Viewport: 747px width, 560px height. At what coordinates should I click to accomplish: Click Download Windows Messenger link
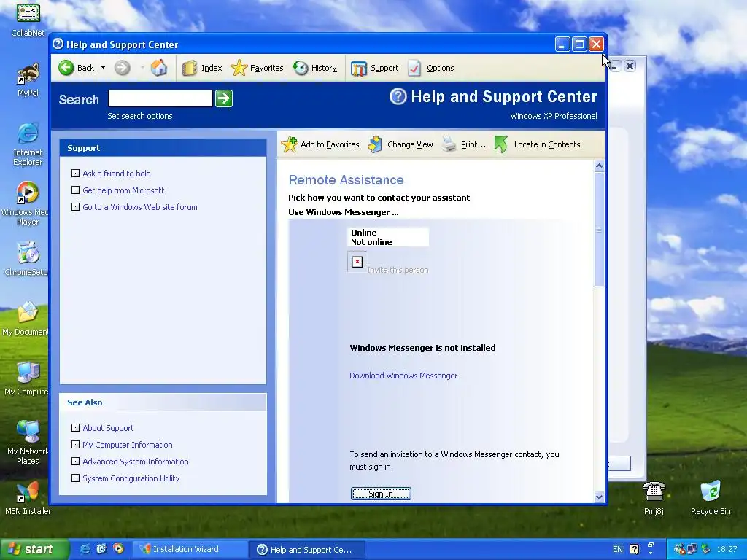(403, 376)
